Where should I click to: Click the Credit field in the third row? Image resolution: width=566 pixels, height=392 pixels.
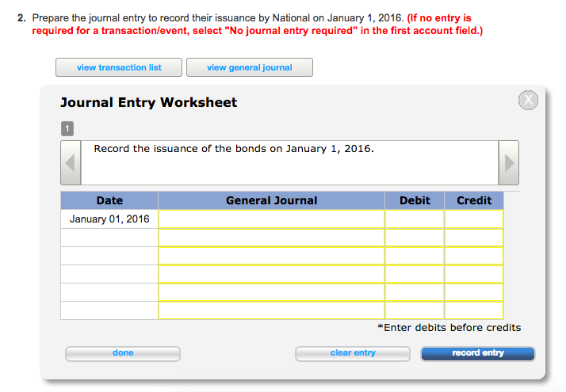pos(474,256)
